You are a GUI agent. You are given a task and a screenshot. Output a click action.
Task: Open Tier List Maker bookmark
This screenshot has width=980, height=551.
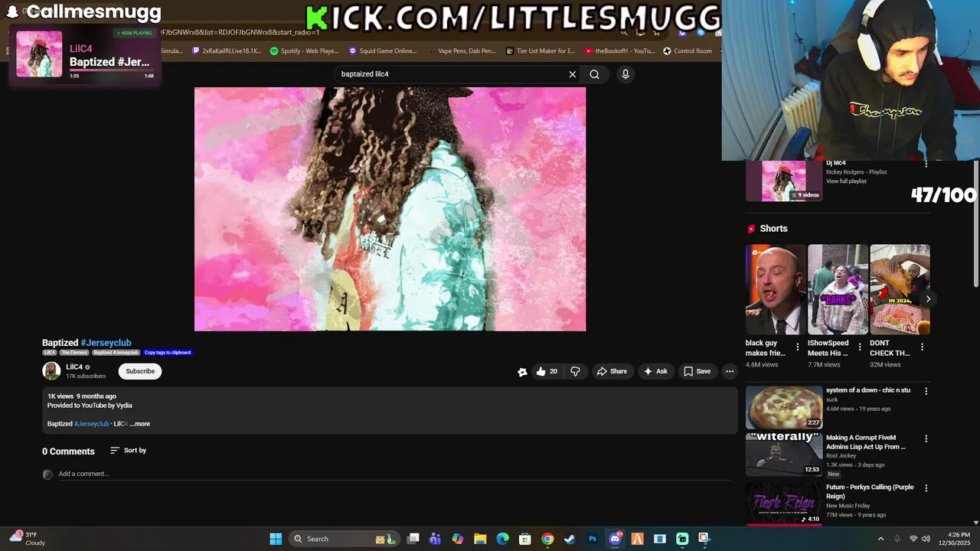click(541, 51)
